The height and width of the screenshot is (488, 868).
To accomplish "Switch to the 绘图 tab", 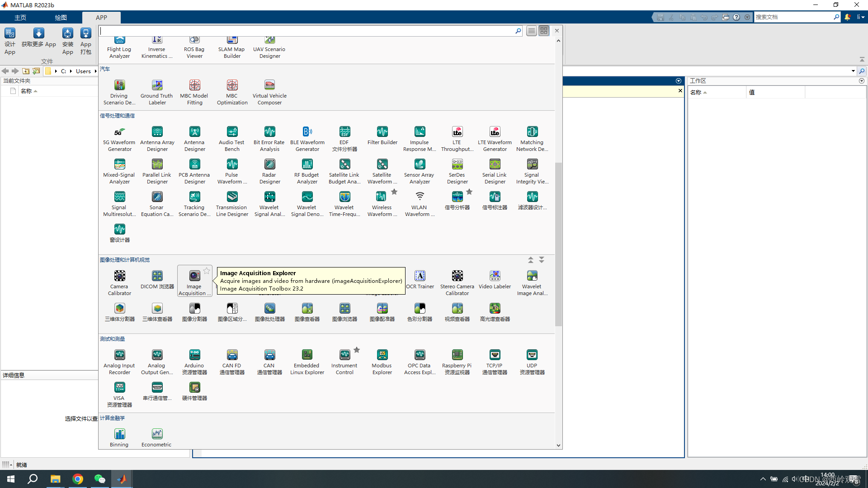I will pyautogui.click(x=61, y=18).
